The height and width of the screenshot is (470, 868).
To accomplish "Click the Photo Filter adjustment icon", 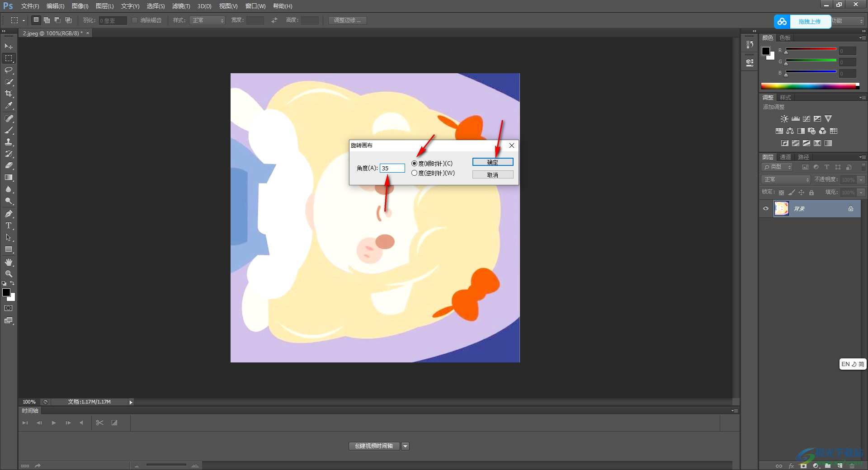I will tap(812, 131).
